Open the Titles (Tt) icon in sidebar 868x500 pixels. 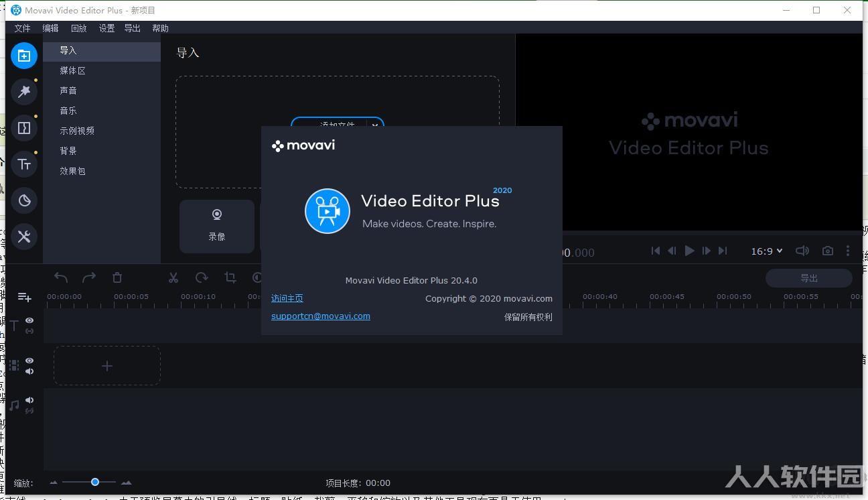coord(24,164)
